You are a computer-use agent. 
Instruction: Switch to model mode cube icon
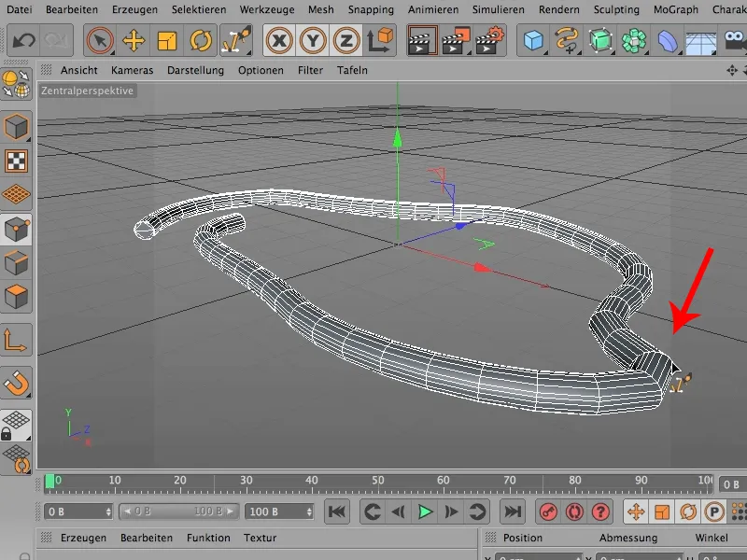16,127
